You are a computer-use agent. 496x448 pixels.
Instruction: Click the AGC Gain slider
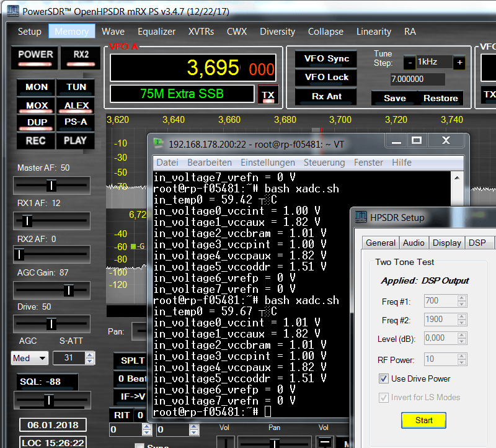pos(51,290)
